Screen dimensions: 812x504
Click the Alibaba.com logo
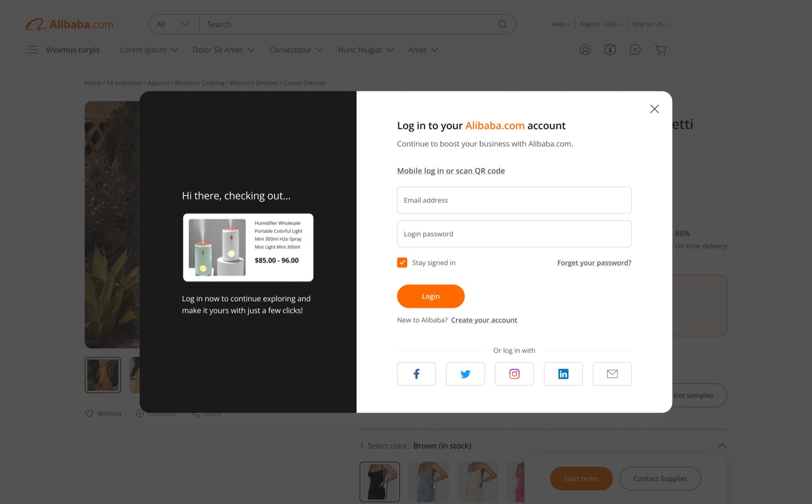pyautogui.click(x=70, y=24)
